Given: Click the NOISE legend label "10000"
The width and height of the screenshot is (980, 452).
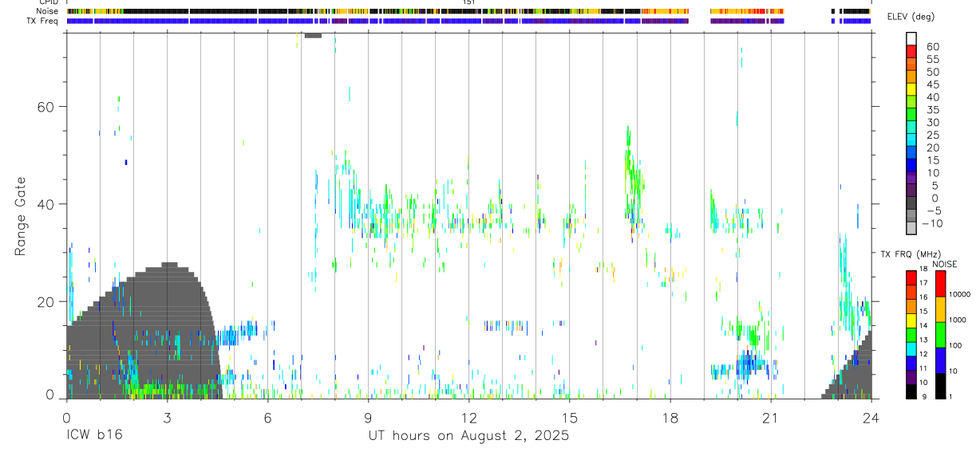Looking at the screenshot, I should click(960, 294).
